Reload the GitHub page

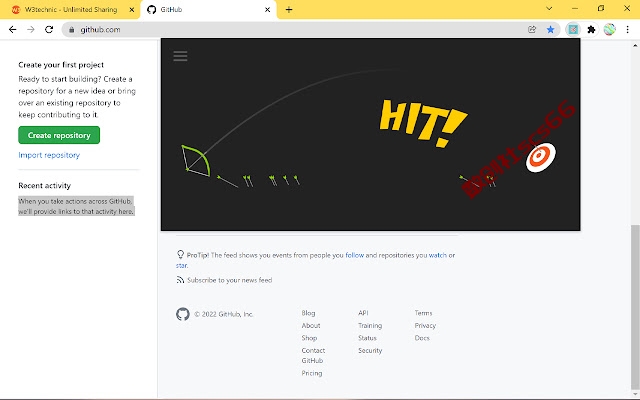[49, 29]
